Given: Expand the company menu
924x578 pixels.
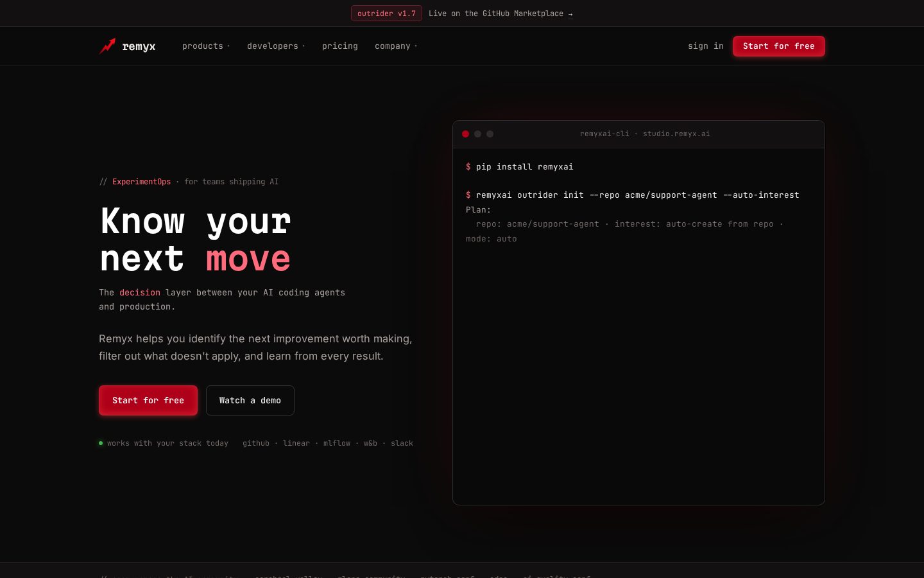Looking at the screenshot, I should click(x=396, y=46).
